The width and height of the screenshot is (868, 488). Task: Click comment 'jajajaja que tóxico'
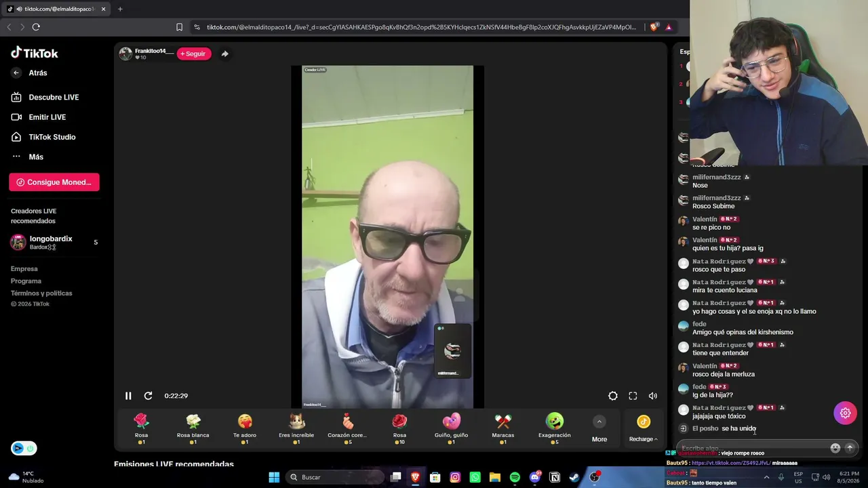[x=719, y=416]
